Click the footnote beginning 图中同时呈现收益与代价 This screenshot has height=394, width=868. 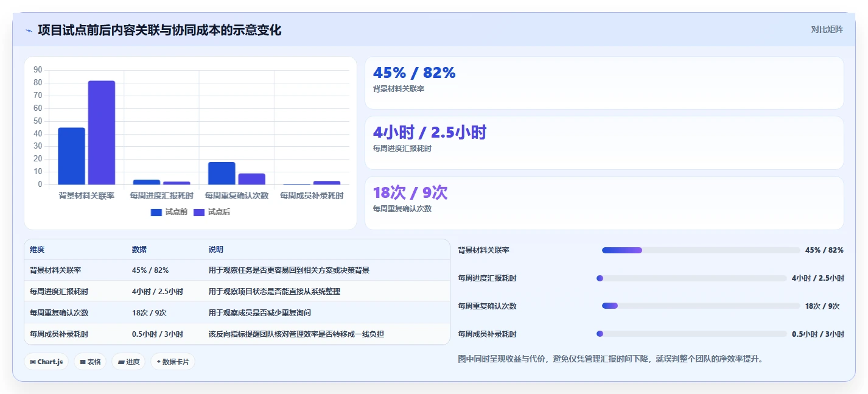pyautogui.click(x=611, y=359)
